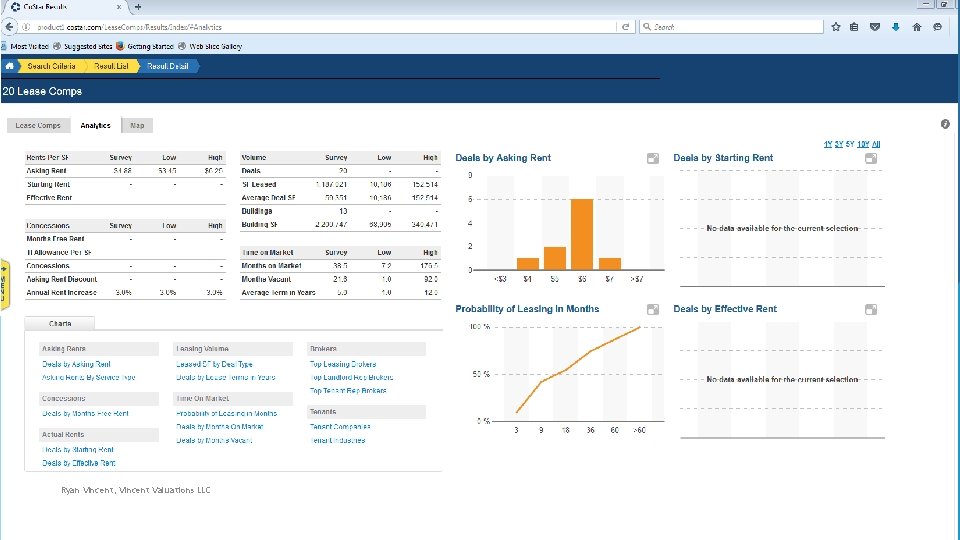
Task: Open Tenant Industries link
Action: pyautogui.click(x=337, y=441)
